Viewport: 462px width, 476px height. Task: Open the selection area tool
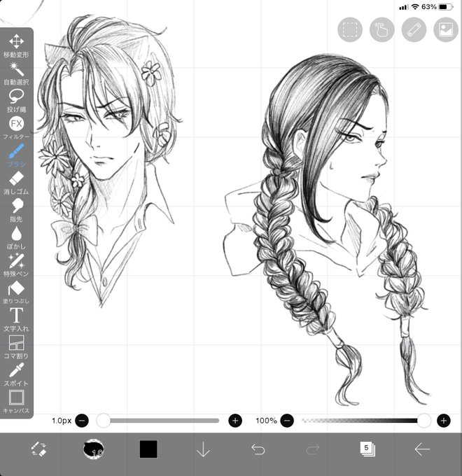[350, 29]
